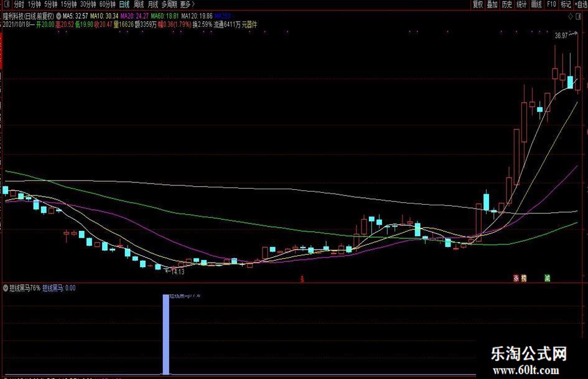Image resolution: width=588 pixels, height=379 pixels.
Task: Click the 元器件 sector label
Action: (250, 25)
